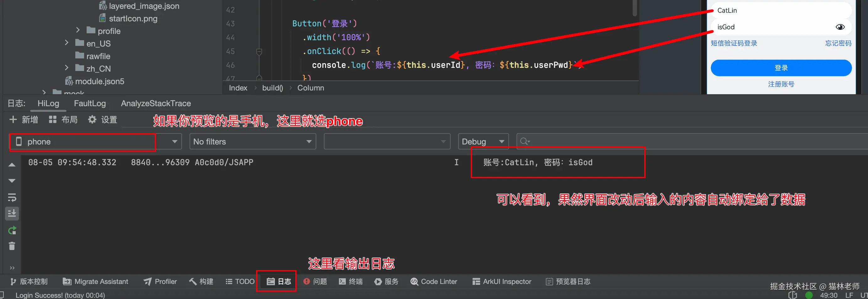Image resolution: width=868 pixels, height=299 pixels.
Task: Expand the profile folder
Action: click(78, 30)
